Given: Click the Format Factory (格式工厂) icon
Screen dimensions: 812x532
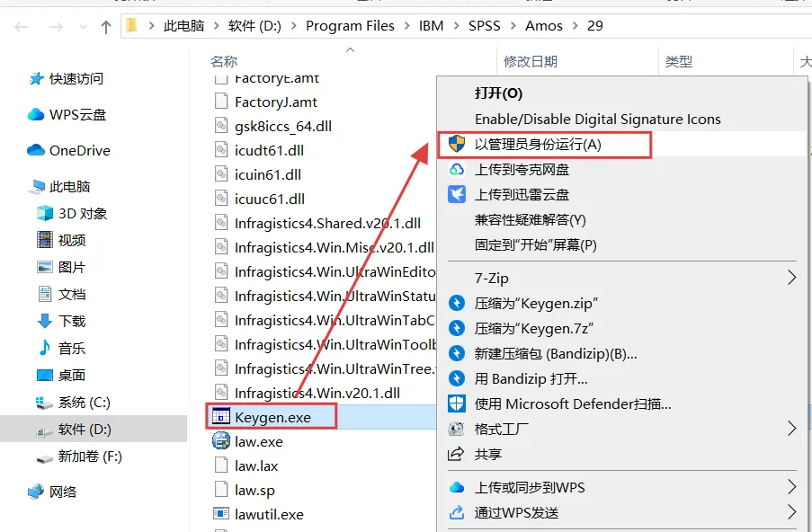Looking at the screenshot, I should point(456,429).
